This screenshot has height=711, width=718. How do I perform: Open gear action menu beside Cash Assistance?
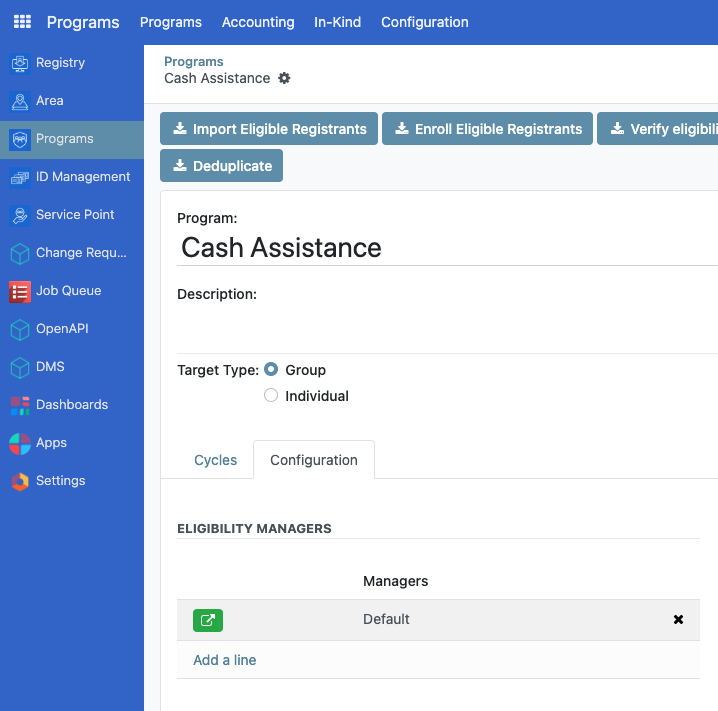(284, 78)
